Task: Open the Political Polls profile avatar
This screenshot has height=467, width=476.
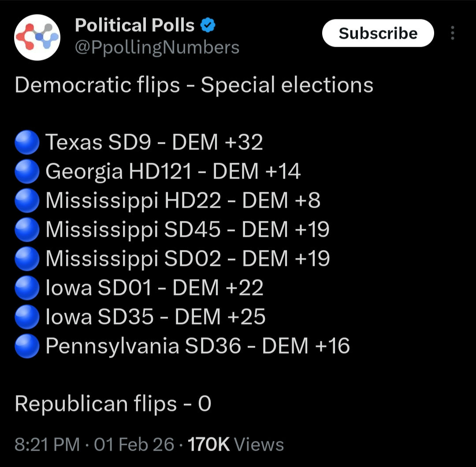Action: coord(37,37)
